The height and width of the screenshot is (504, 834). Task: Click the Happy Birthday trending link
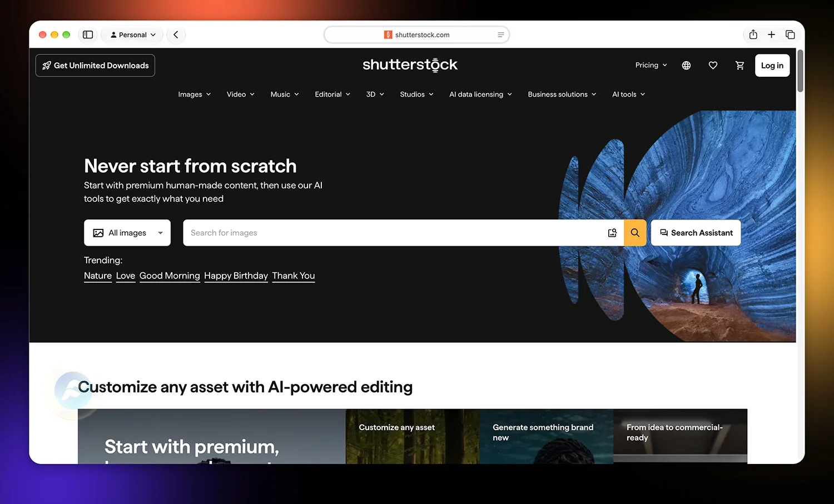pyautogui.click(x=236, y=276)
